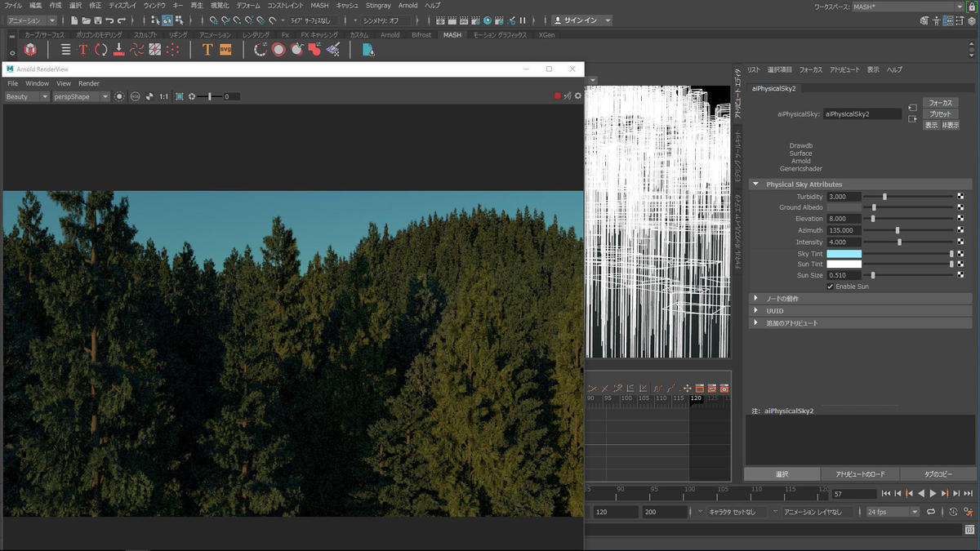The height and width of the screenshot is (551, 980).
Task: Click the アトリビュートのロード button
Action: pyautogui.click(x=860, y=474)
